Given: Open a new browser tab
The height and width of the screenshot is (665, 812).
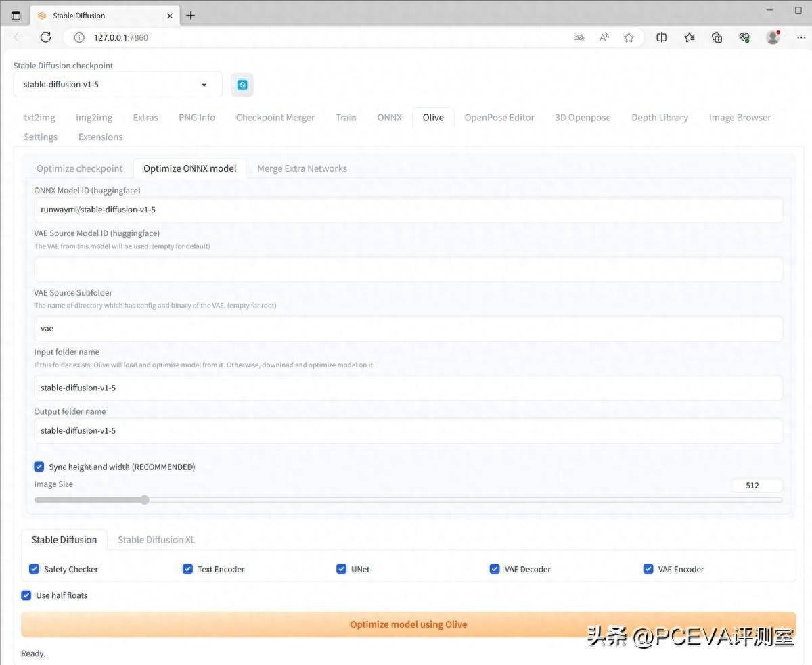Looking at the screenshot, I should (x=191, y=14).
